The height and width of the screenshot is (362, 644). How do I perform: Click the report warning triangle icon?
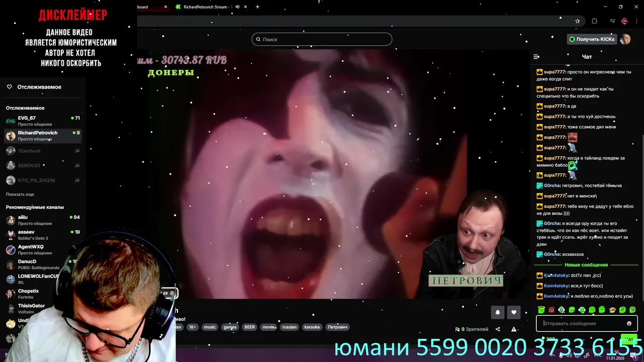coord(514,329)
